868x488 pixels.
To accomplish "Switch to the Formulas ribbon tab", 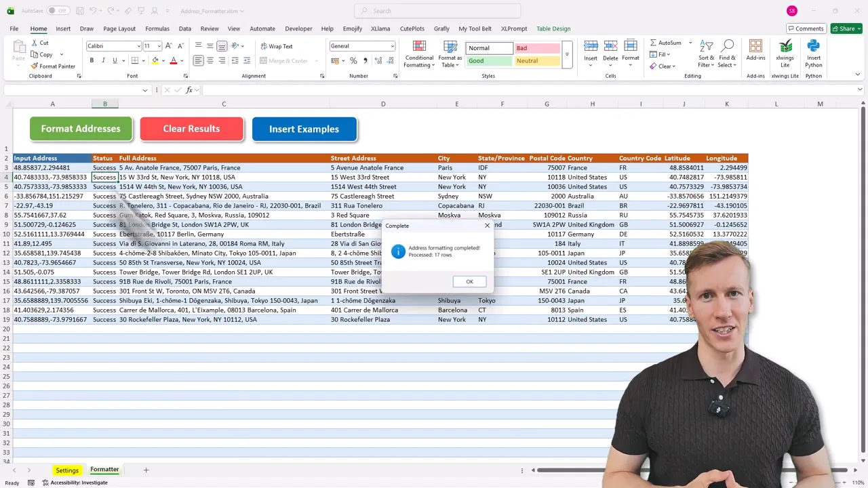I will tap(157, 28).
